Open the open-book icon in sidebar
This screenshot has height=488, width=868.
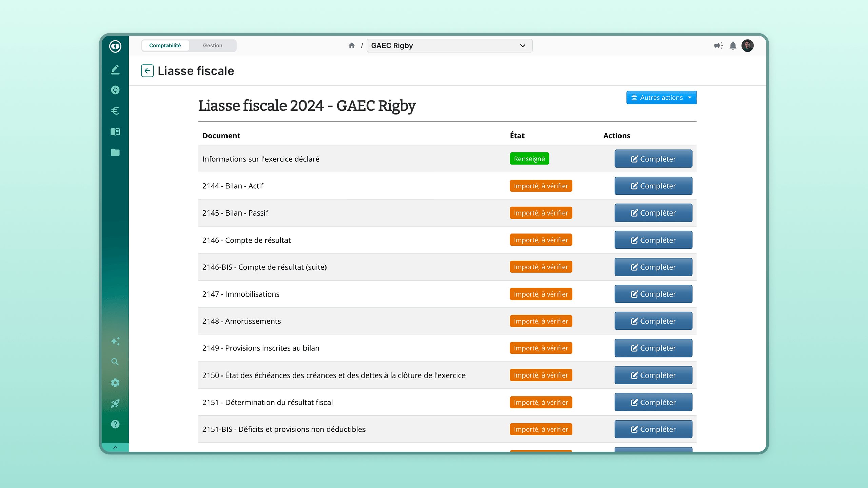click(x=115, y=131)
